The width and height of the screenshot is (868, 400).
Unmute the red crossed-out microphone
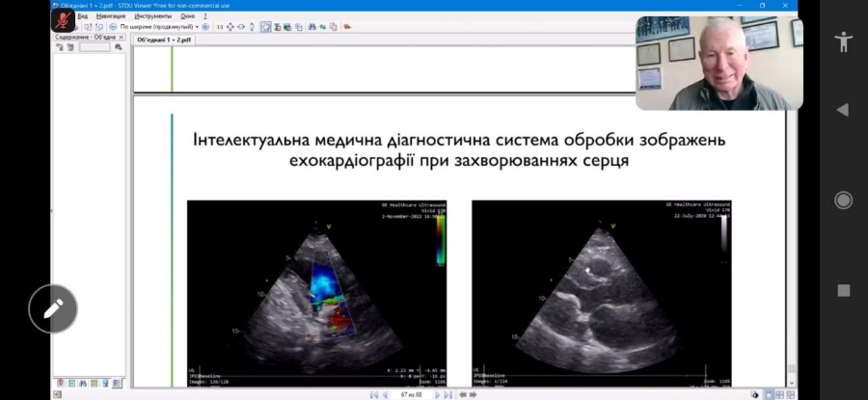point(64,20)
